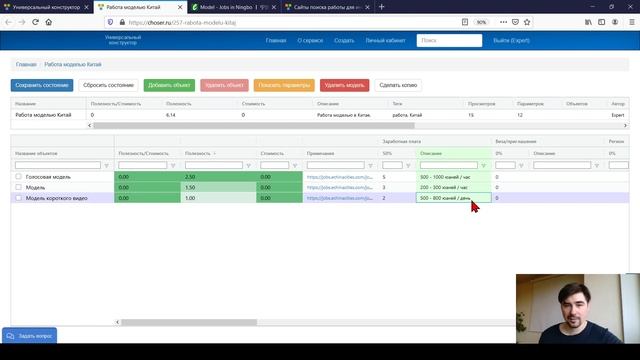Show sidebars icon in the toolbar
Screen dimensions: 640x360
point(602,22)
